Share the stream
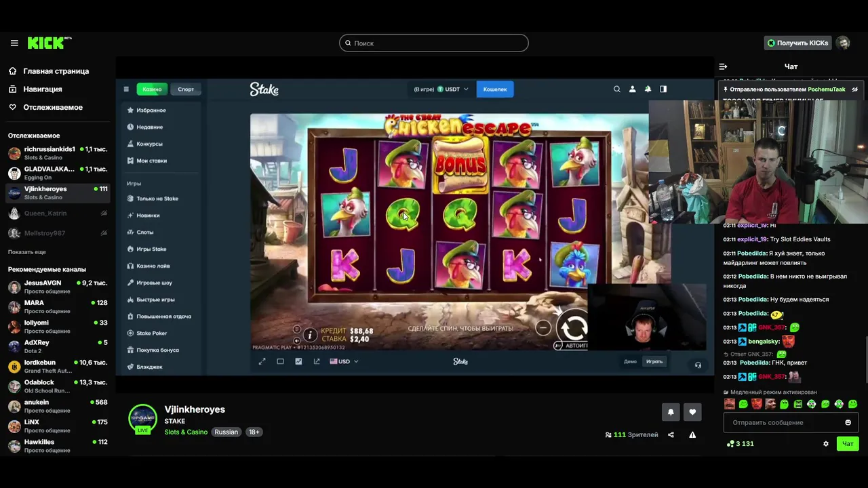Screen dimensions: 868x488 point(671,435)
